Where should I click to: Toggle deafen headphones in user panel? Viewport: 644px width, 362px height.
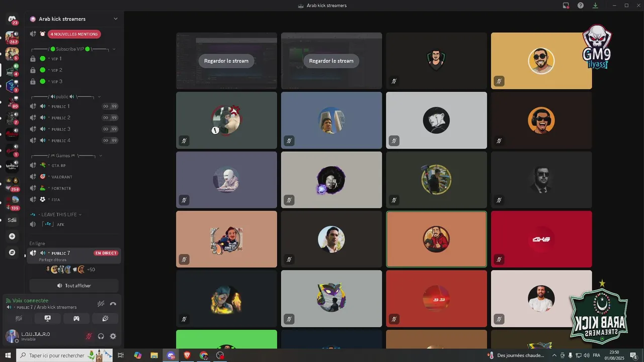[101, 336]
